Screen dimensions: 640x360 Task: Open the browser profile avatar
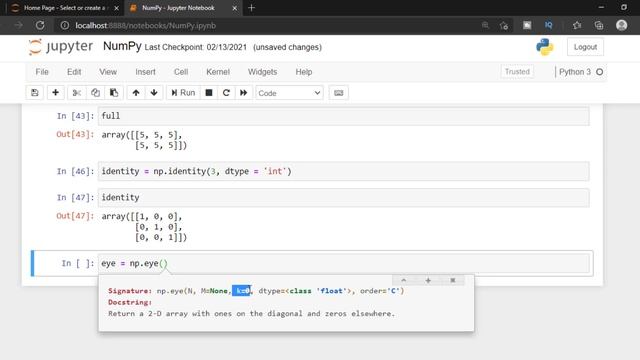tap(622, 25)
